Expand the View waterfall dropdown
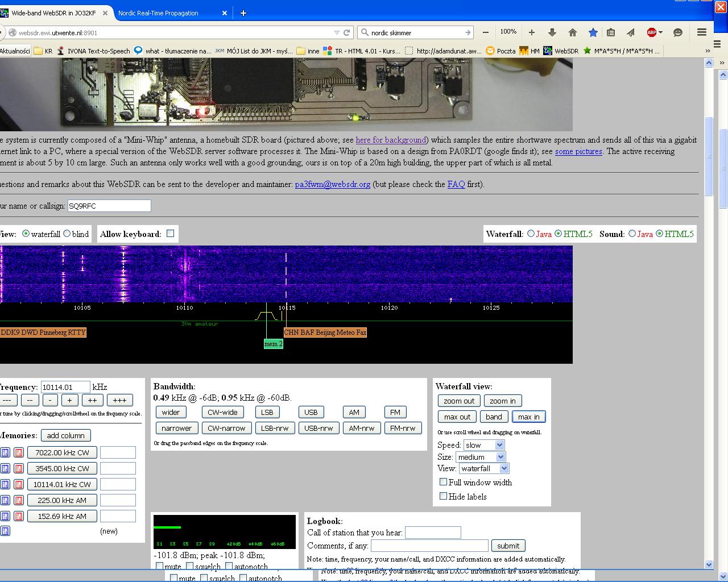Image resolution: width=728 pixels, height=582 pixels. click(483, 468)
